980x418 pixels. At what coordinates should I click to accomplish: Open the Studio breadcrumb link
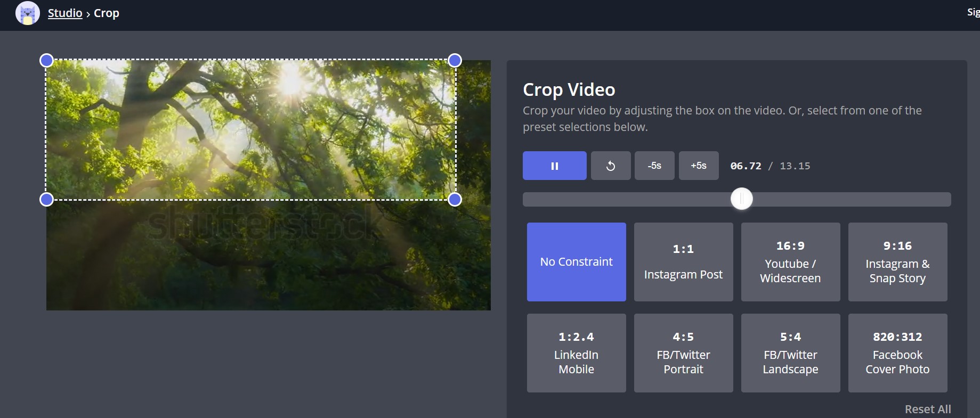65,13
